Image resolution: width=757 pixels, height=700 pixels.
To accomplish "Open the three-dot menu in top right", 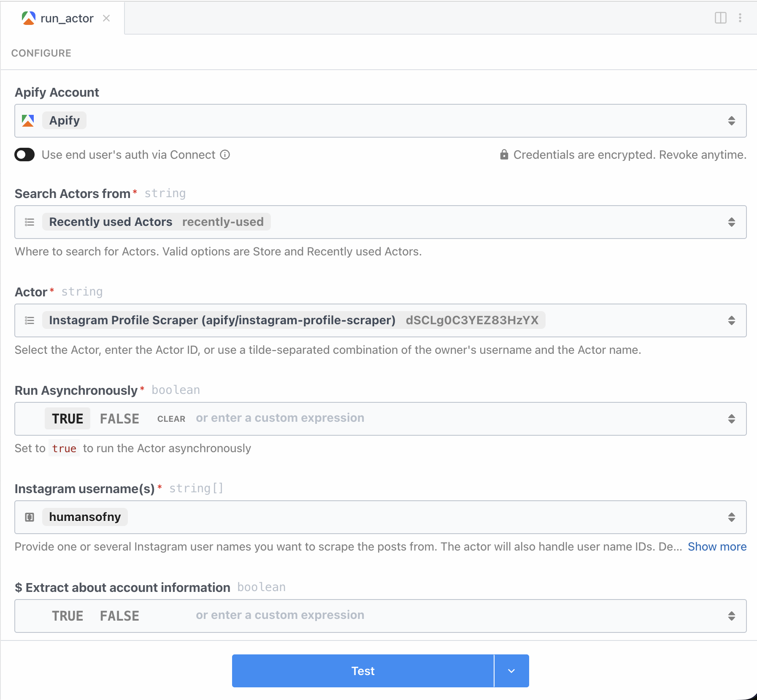I will [x=741, y=18].
